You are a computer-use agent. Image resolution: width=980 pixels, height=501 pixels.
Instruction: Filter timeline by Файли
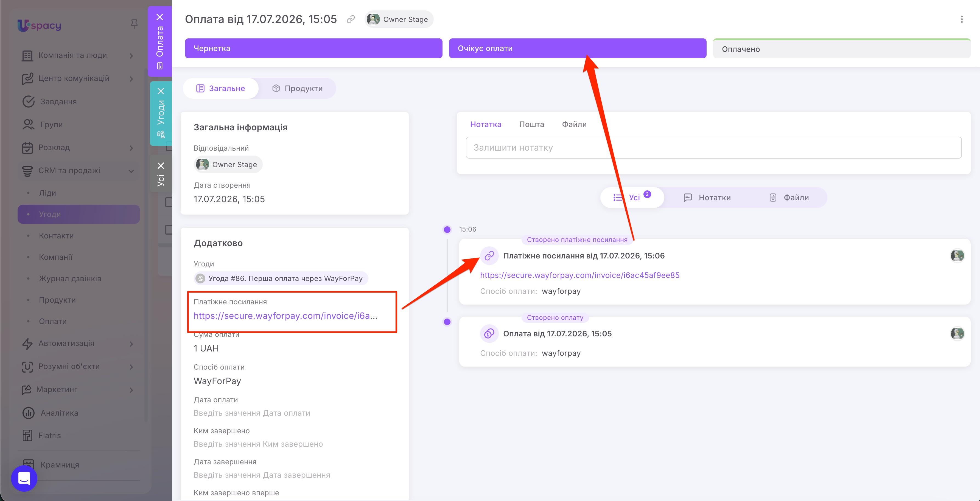[789, 197]
